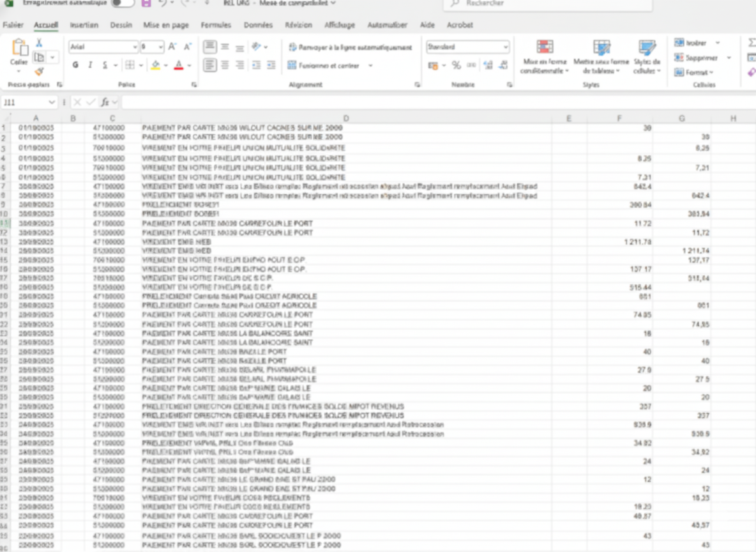Click the save (disk) icon in the title bar

tap(147, 3)
